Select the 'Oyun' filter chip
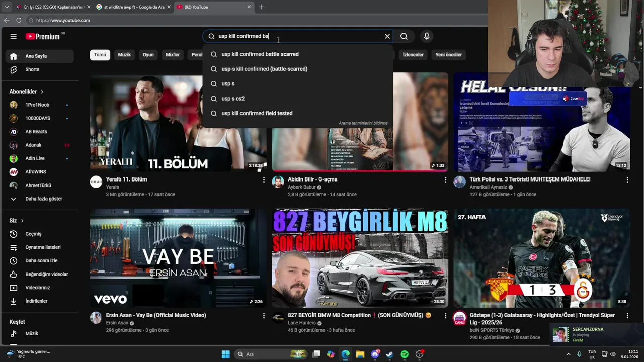 148,55
